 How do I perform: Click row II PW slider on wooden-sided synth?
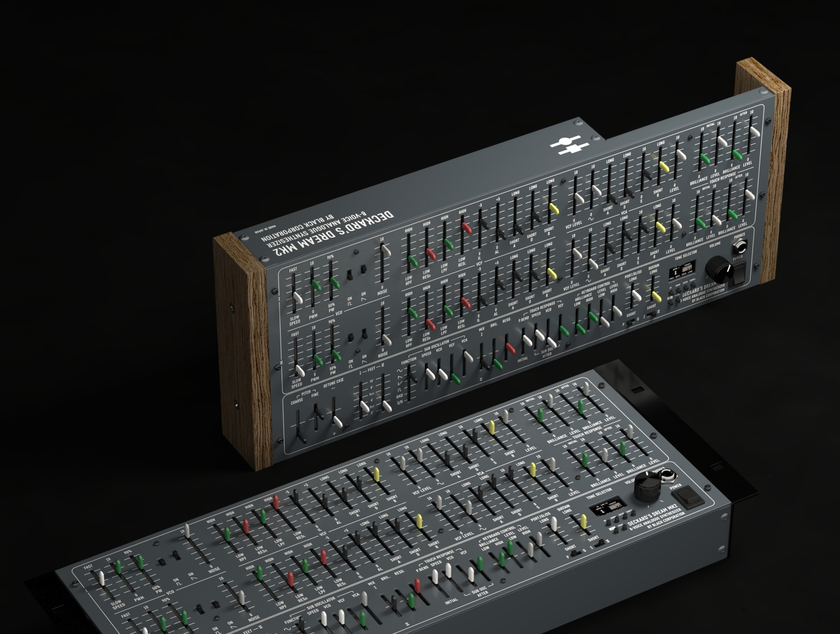[337, 355]
